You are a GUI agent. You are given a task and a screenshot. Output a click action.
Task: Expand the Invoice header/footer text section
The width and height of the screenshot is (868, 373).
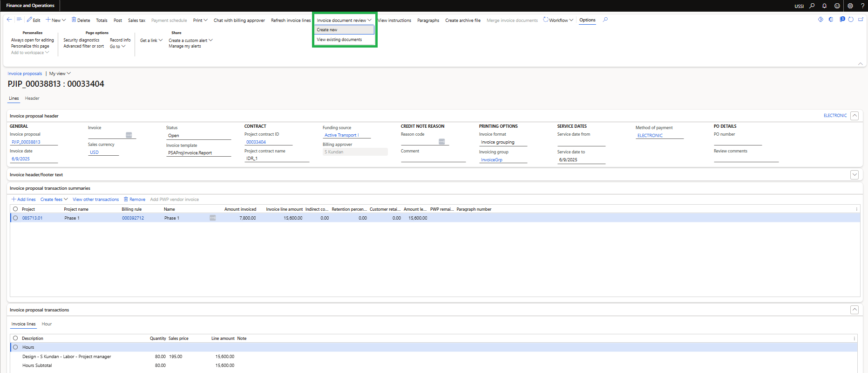[854, 175]
